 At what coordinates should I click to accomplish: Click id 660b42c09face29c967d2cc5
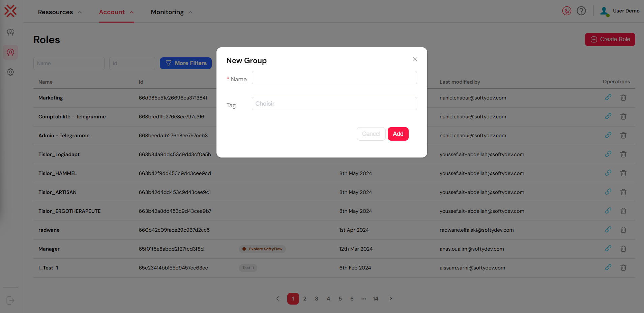click(x=174, y=230)
